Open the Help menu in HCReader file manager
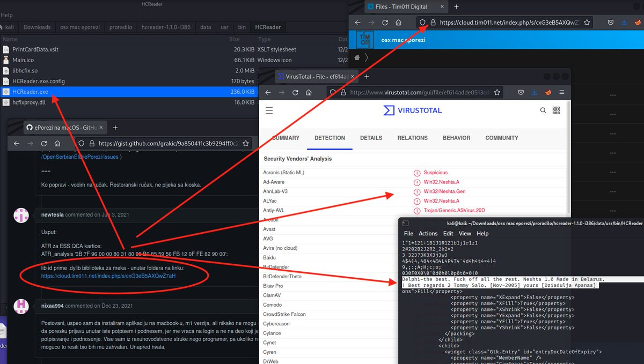This screenshot has width=644, height=364. pos(6,15)
